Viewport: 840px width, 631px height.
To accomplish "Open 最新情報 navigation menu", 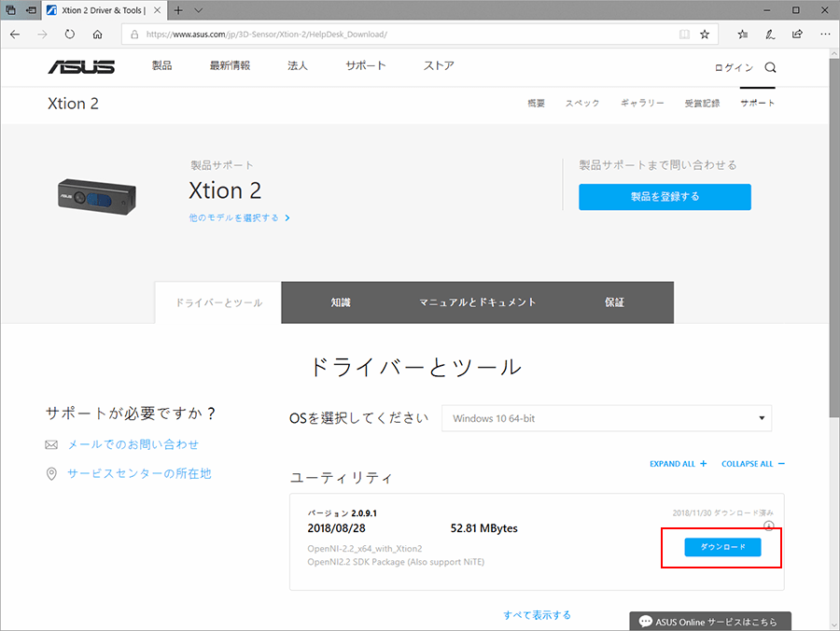I will [230, 65].
